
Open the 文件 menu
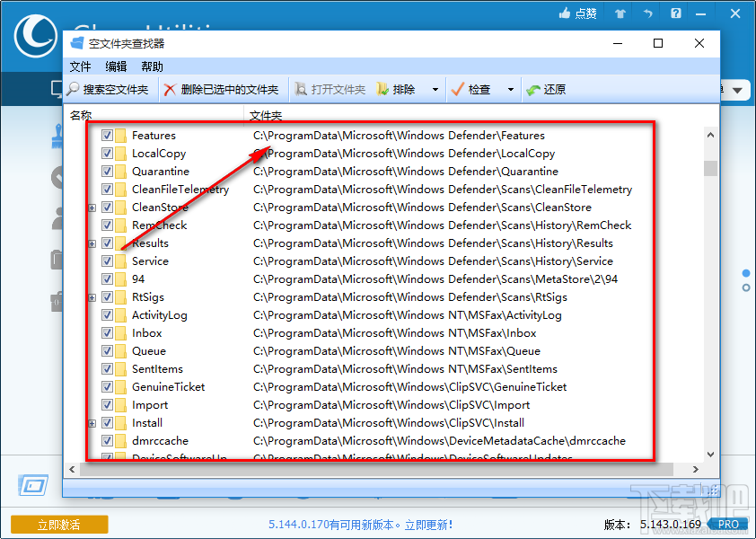pyautogui.click(x=80, y=66)
